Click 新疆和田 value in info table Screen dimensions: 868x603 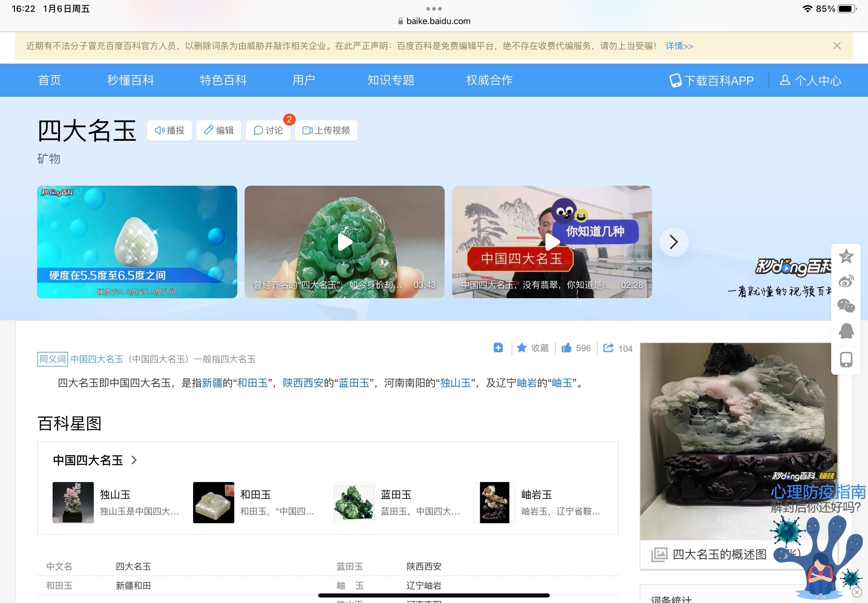(x=134, y=586)
